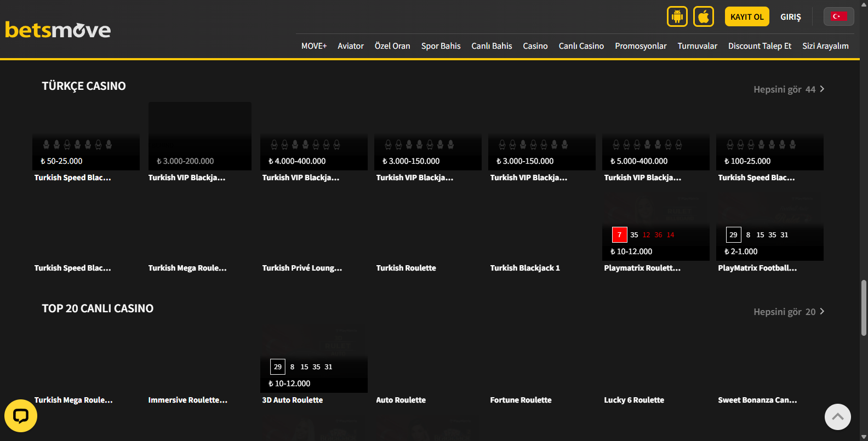The image size is (868, 441).
Task: Open the Promosyonlar menu item
Action: pos(641,46)
